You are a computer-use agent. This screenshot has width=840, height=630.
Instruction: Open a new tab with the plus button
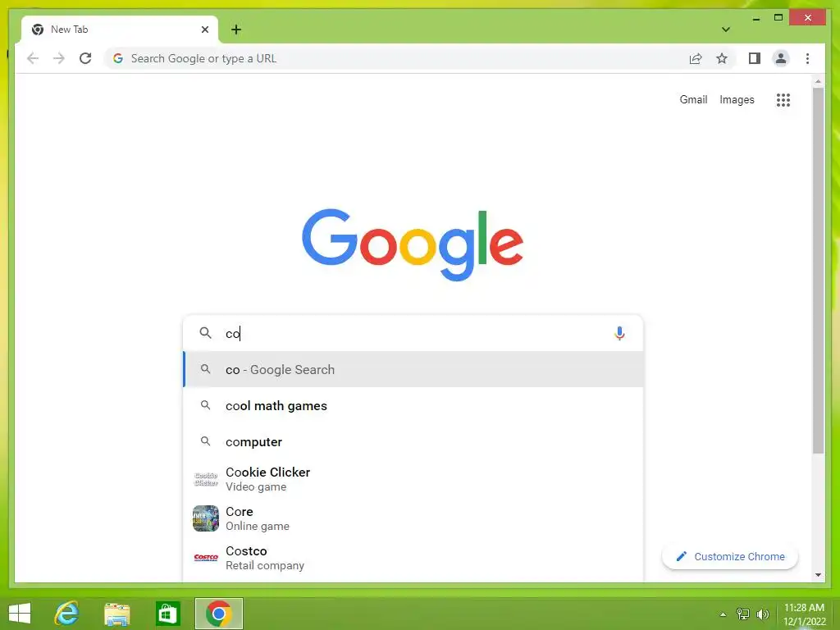[x=236, y=30]
